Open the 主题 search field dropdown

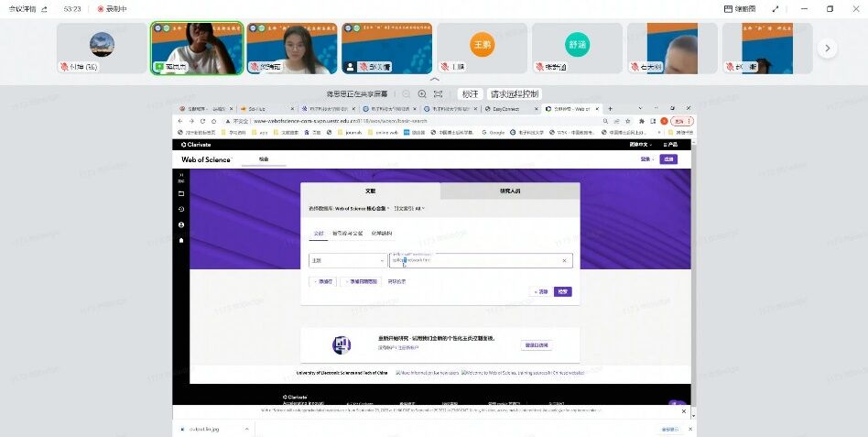click(348, 261)
